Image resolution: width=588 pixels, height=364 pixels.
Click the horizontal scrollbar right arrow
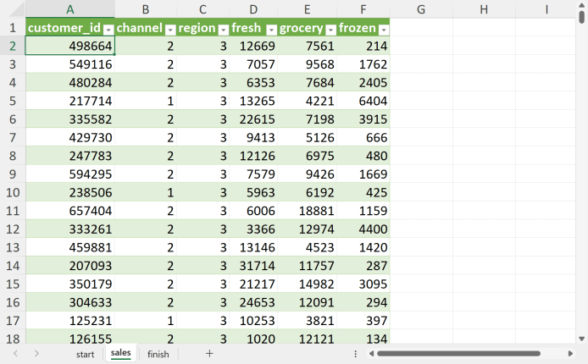pyautogui.click(x=570, y=354)
